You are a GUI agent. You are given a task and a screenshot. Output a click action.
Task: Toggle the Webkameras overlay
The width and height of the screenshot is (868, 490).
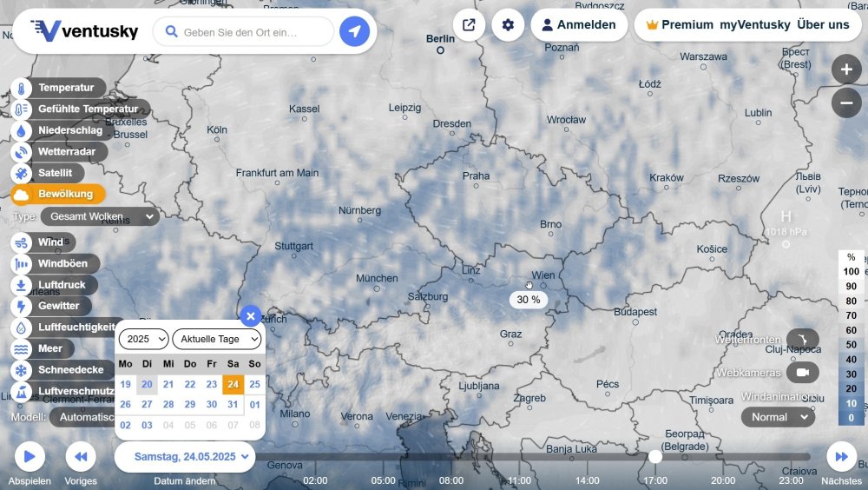click(x=802, y=373)
